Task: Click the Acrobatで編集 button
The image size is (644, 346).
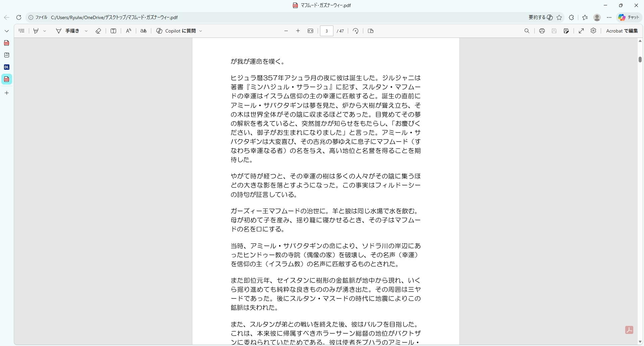Action: [622, 31]
